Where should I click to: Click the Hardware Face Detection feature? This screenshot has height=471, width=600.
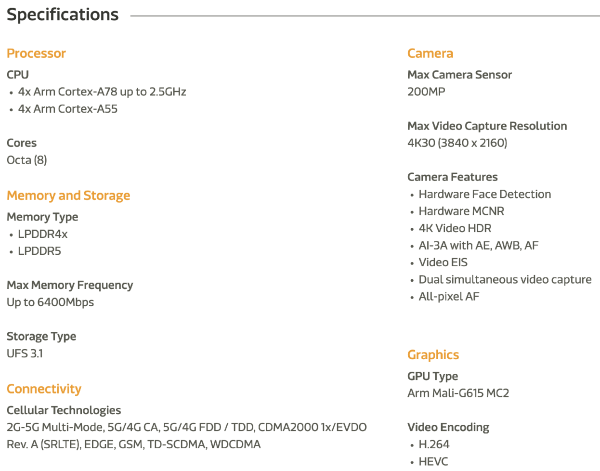click(484, 194)
